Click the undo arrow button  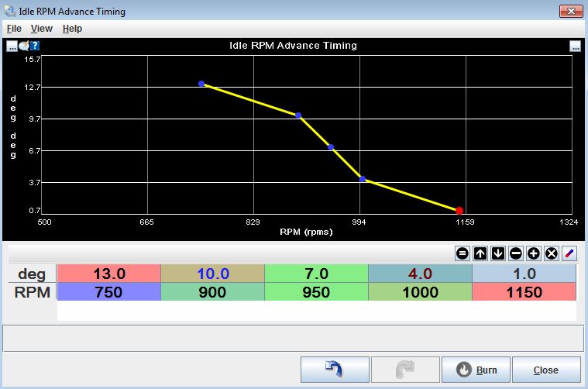335,370
